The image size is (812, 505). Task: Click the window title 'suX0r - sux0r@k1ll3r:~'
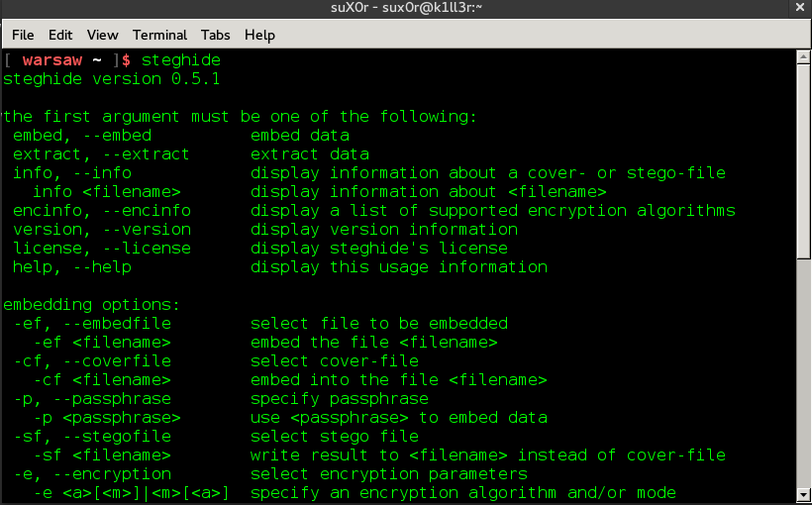406,7
